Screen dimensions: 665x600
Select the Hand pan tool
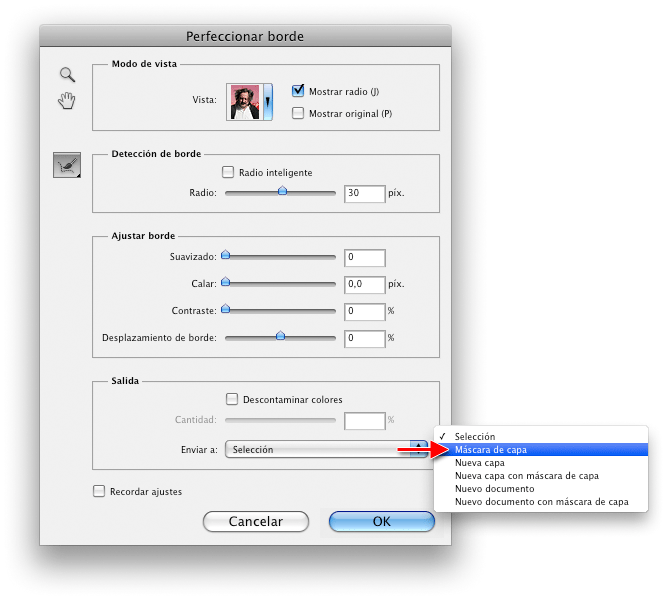coord(67,99)
